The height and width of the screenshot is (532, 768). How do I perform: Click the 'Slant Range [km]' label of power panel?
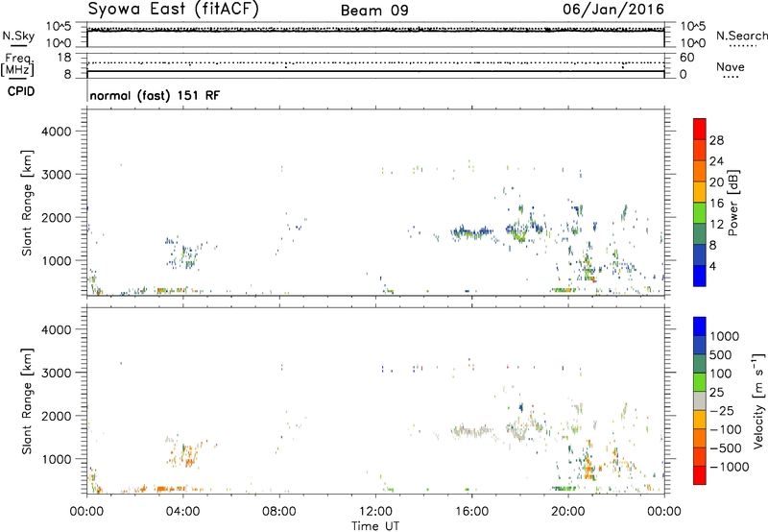point(27,203)
